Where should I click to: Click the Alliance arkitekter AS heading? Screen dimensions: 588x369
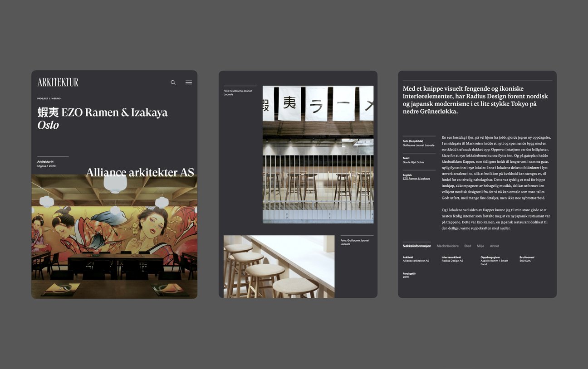pyautogui.click(x=140, y=172)
